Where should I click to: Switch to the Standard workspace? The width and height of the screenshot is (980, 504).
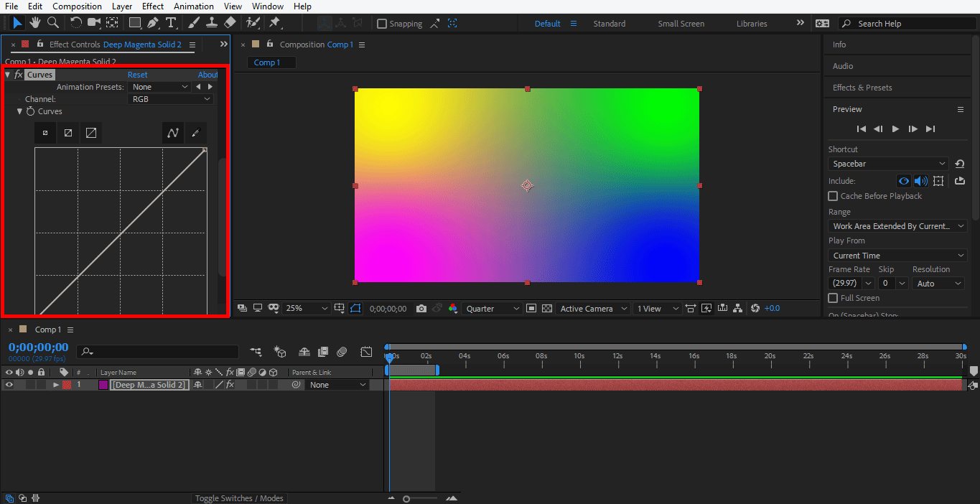coord(609,24)
